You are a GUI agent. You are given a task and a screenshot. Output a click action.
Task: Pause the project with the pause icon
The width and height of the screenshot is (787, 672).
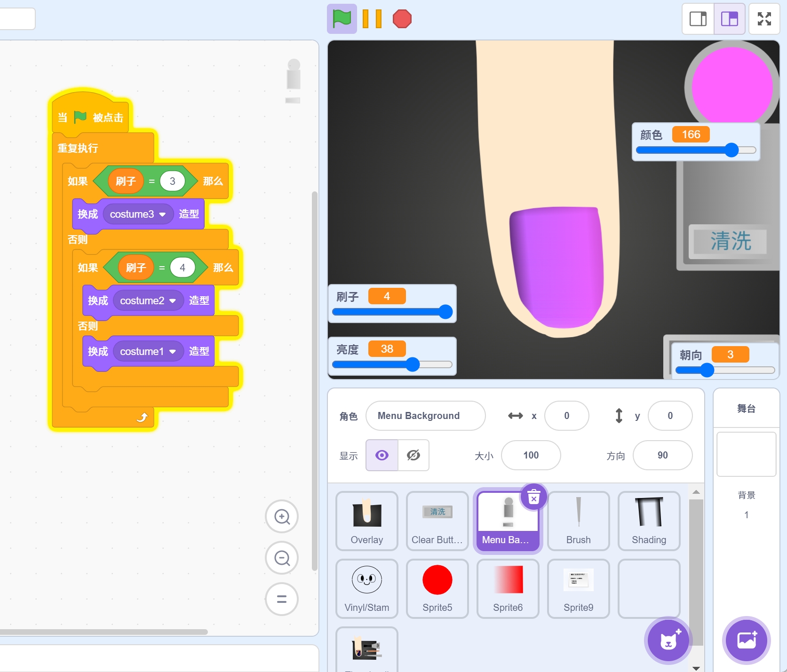(372, 19)
